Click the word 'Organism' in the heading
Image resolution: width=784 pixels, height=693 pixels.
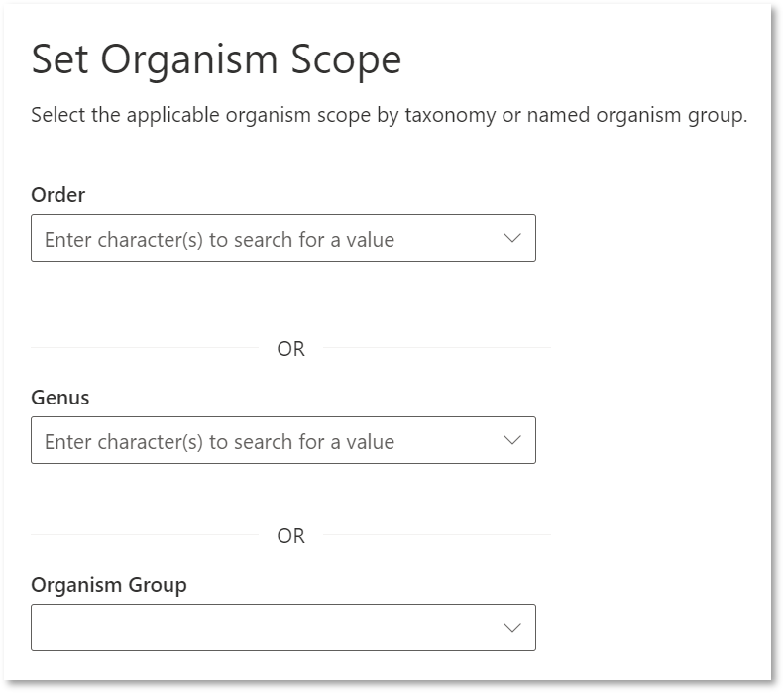[189, 61]
